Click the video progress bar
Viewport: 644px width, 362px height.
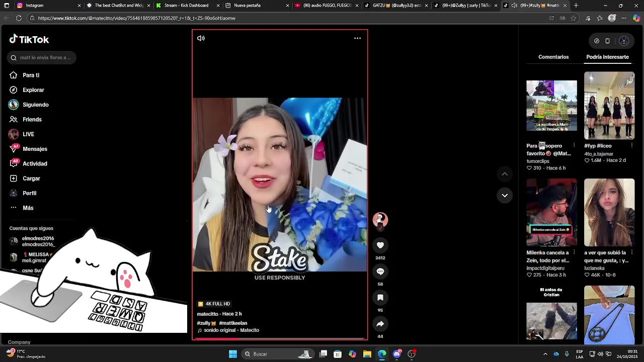point(280,338)
